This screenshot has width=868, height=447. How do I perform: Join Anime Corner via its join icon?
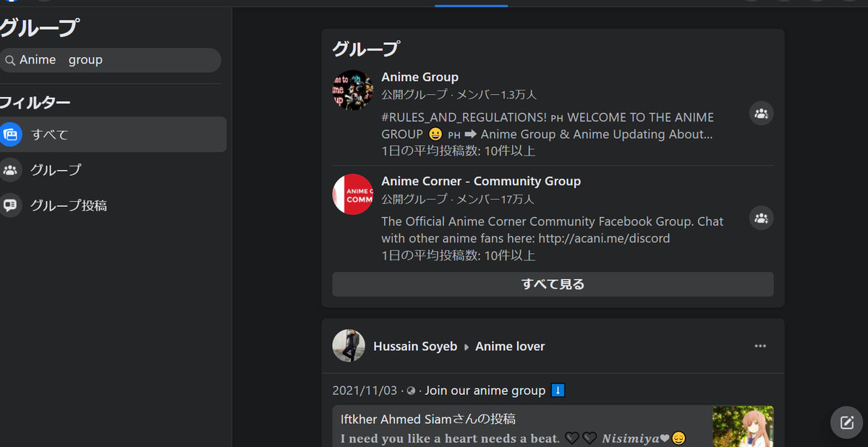[761, 218]
